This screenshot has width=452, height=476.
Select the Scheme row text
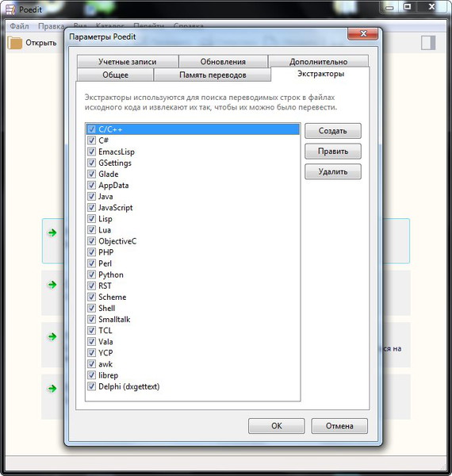pos(113,297)
